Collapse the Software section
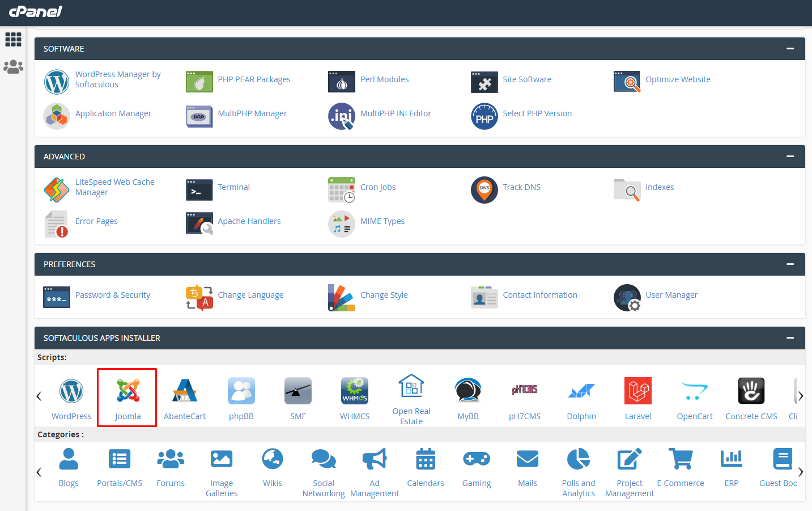812x511 pixels. 790,49
